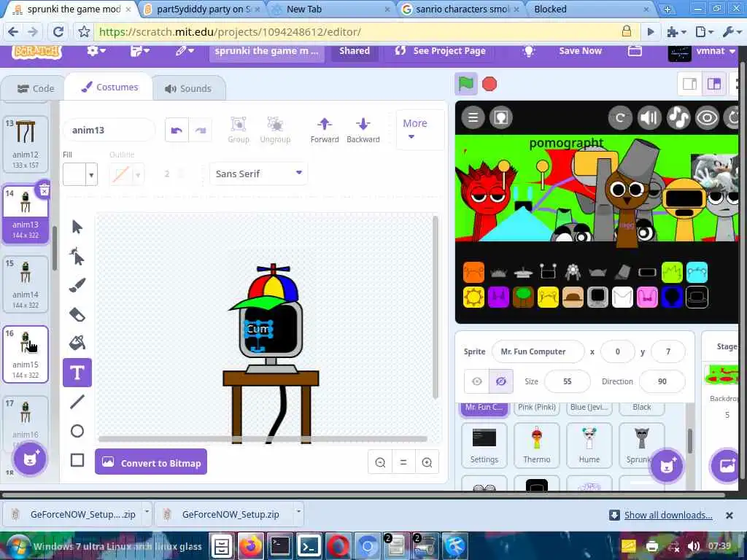Viewport: 747px width, 560px height.
Task: Zoom out of the paint canvas
Action: coord(380,462)
